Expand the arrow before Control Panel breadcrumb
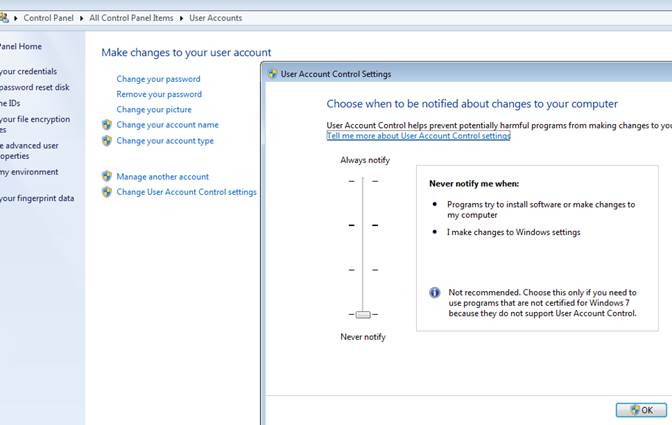Screen dimensions: 672x425 click(x=16, y=18)
